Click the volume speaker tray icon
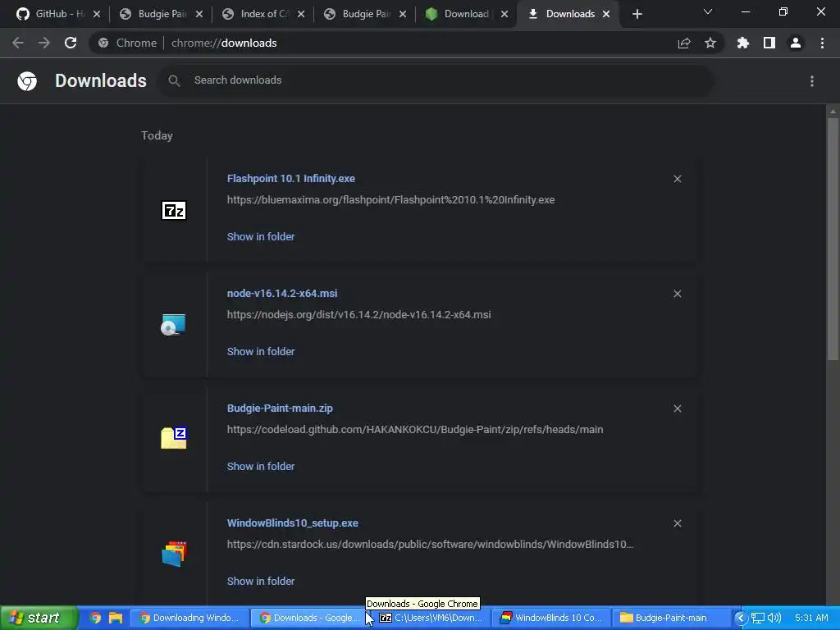The image size is (840, 630). coord(774,618)
